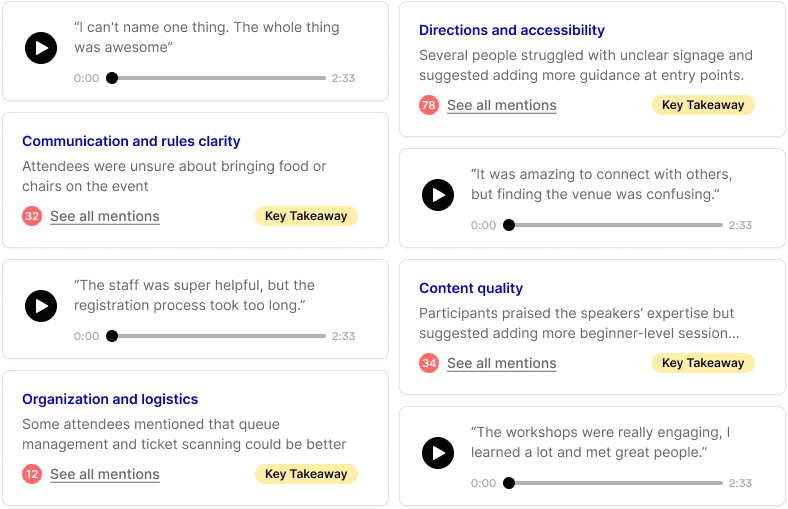Click seek slider of the "venue was confusing" clip
Screen dimensions: 788x509
[615, 225]
